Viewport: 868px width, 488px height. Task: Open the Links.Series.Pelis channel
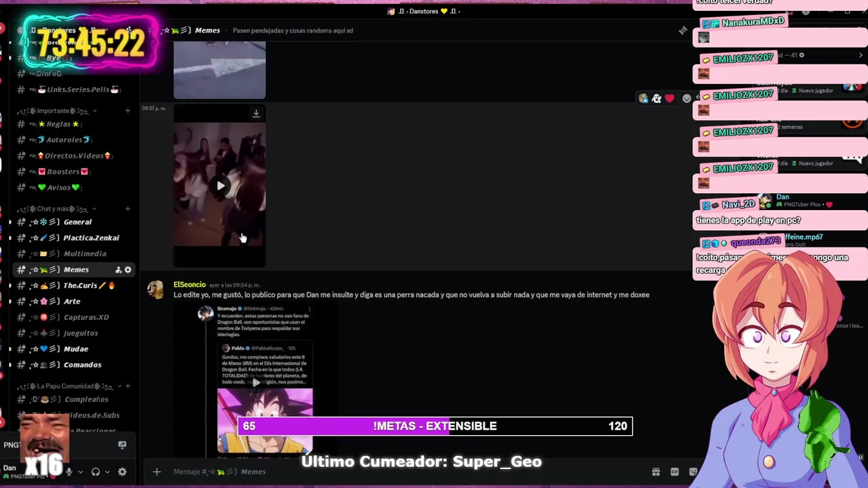pos(75,89)
